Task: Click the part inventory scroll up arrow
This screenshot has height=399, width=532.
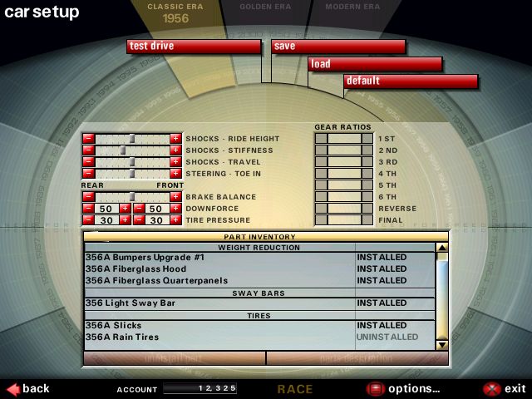Action: [x=442, y=248]
